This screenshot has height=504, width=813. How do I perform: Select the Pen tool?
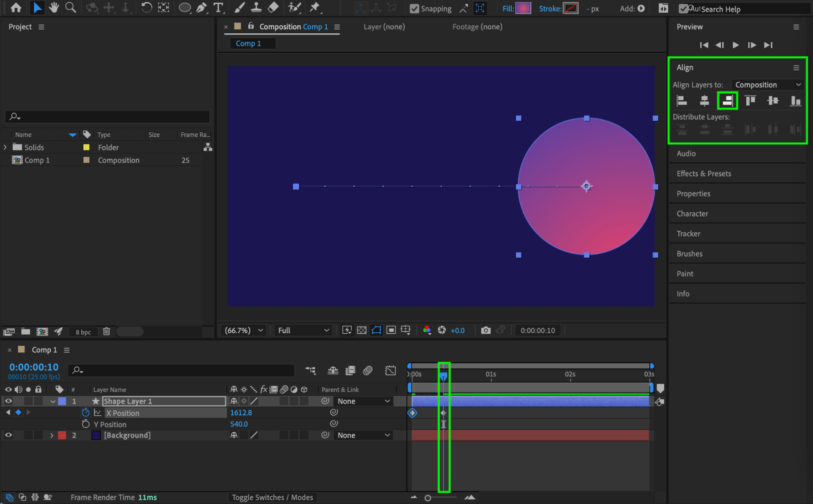(201, 8)
